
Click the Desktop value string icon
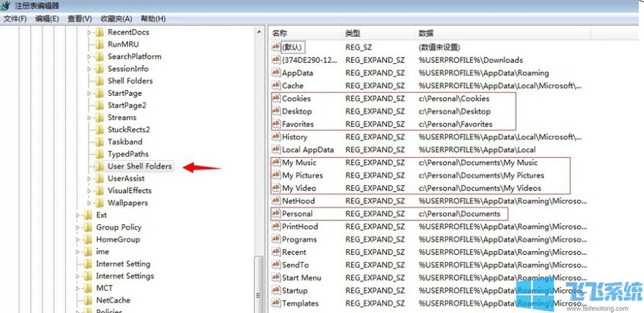(276, 111)
